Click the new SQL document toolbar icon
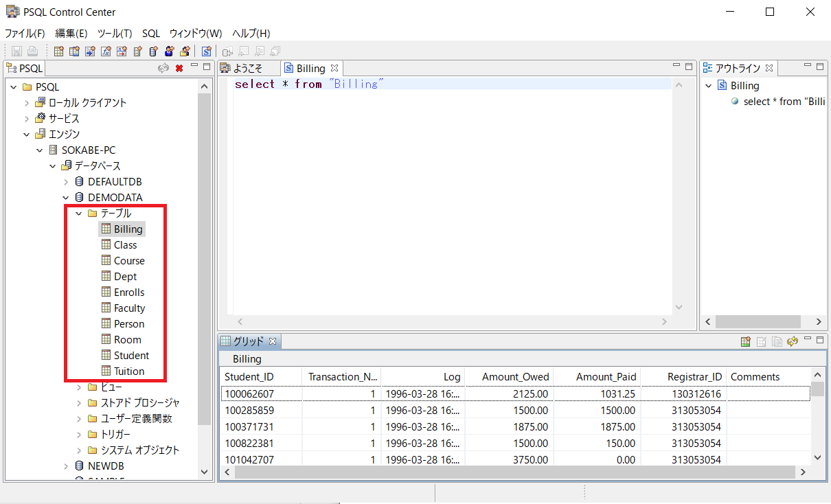The image size is (831, 504). [x=206, y=51]
